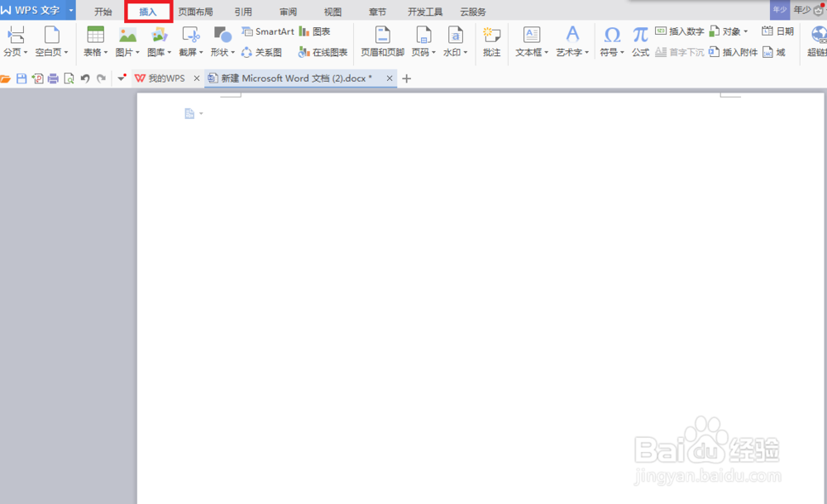
Task: Click the 页码 page number icon
Action: coord(423,35)
